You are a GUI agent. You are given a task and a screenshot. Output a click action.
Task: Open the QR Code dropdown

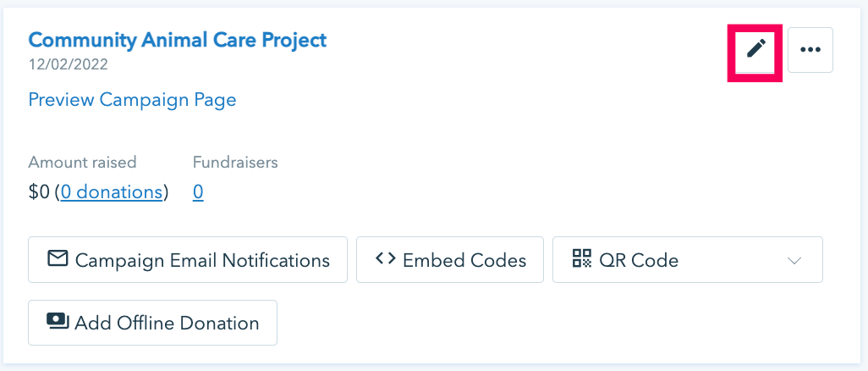(x=688, y=259)
